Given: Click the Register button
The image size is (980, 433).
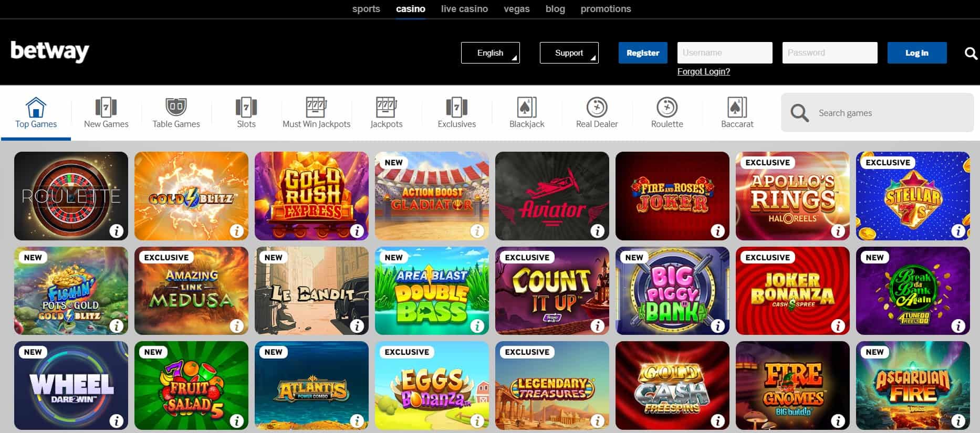Looking at the screenshot, I should tap(643, 52).
